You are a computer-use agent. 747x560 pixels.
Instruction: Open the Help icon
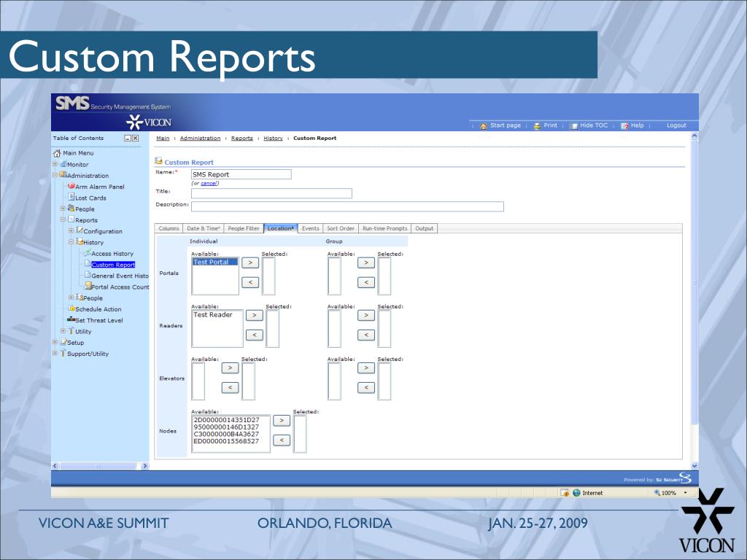click(624, 126)
